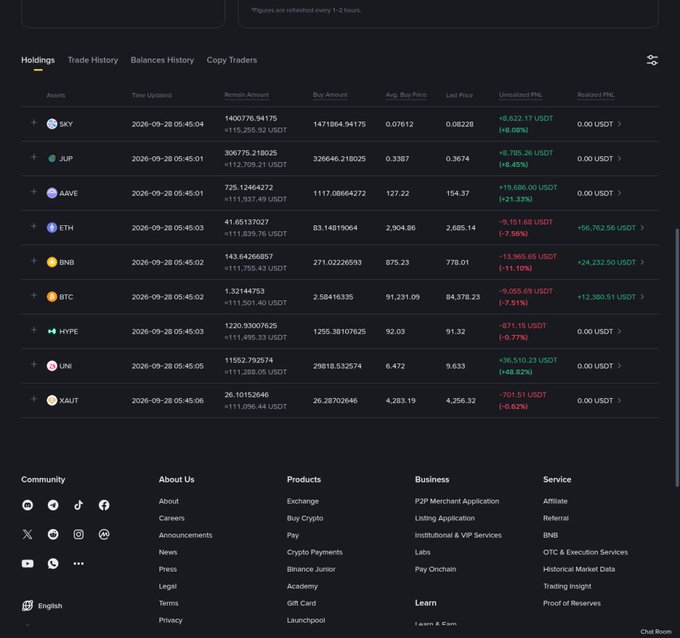Image resolution: width=680 pixels, height=638 pixels.
Task: Expand the XAUT holding row
Action: [33, 399]
